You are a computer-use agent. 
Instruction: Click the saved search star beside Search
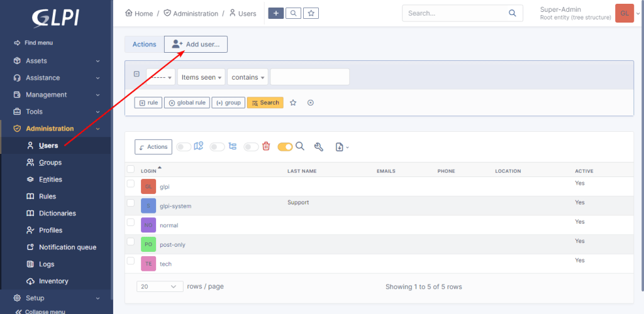click(x=293, y=102)
